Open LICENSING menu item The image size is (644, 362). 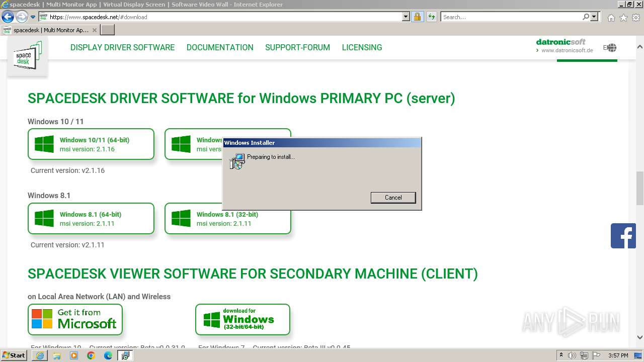362,47
